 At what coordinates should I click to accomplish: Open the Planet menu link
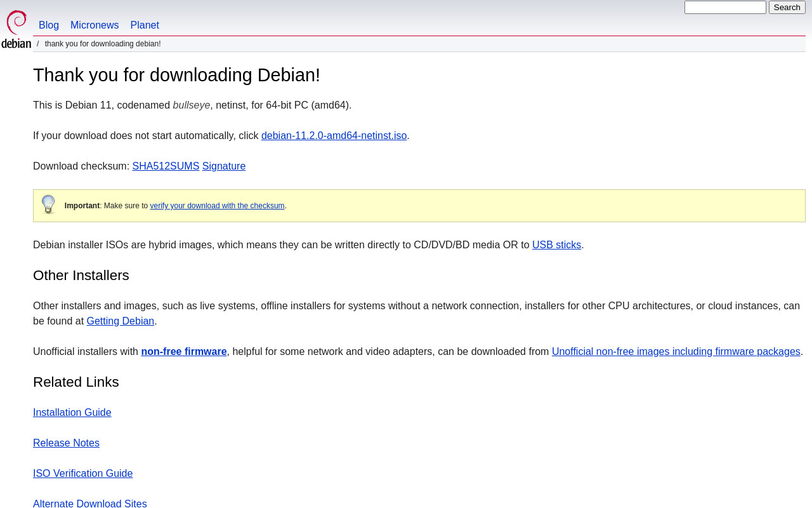tap(145, 25)
